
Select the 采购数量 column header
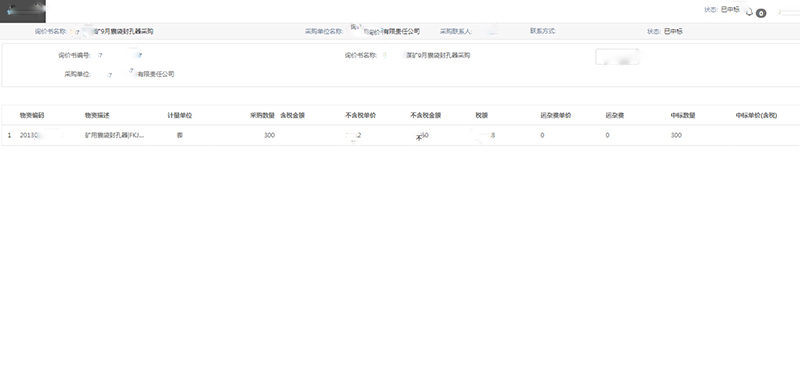click(262, 115)
